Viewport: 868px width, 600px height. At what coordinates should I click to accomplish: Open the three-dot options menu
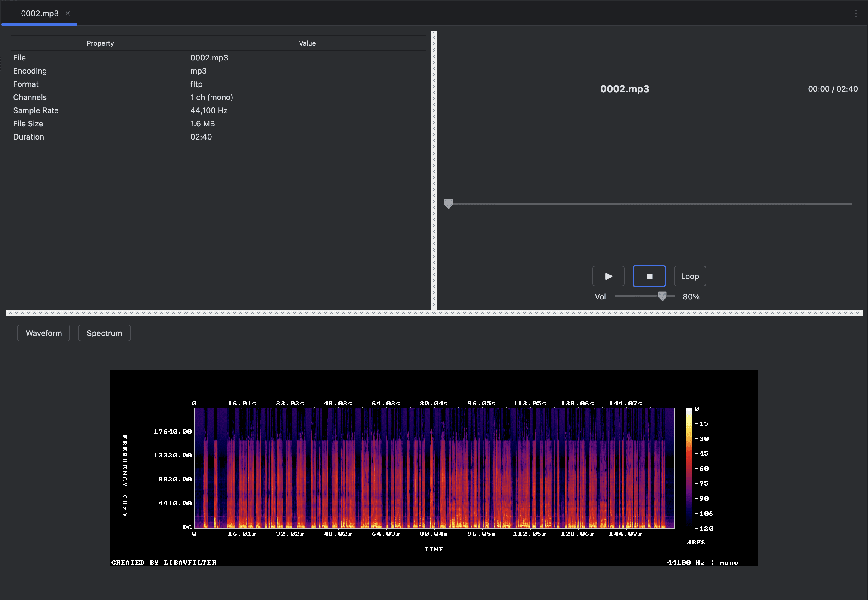tap(856, 13)
